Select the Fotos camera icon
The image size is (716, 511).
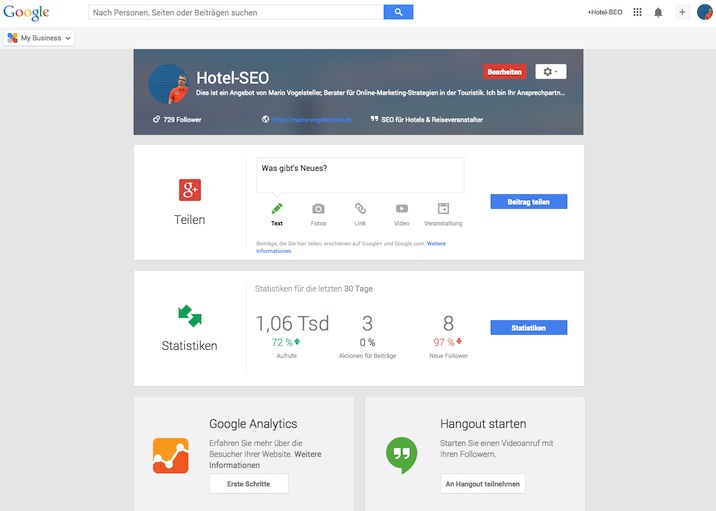pyautogui.click(x=318, y=209)
